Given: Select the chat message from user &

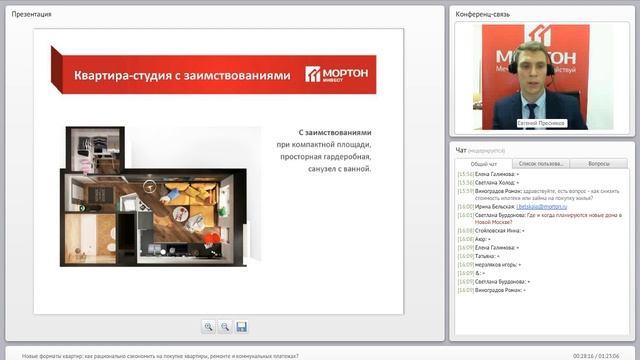Looking at the screenshot, I should click(x=471, y=273).
